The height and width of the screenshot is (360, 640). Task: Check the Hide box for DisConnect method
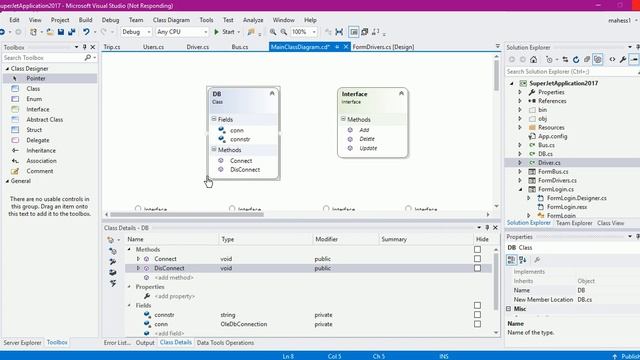coord(477,268)
